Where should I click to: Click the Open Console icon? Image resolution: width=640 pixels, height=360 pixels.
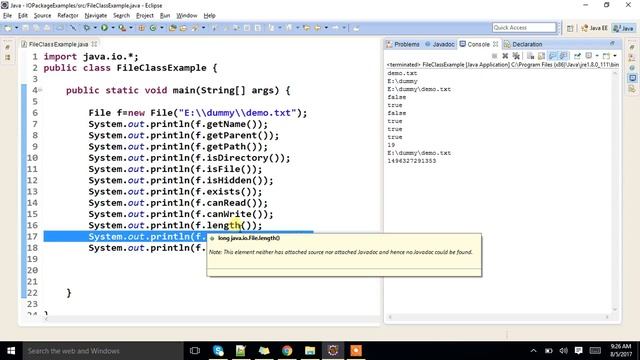click(606, 56)
